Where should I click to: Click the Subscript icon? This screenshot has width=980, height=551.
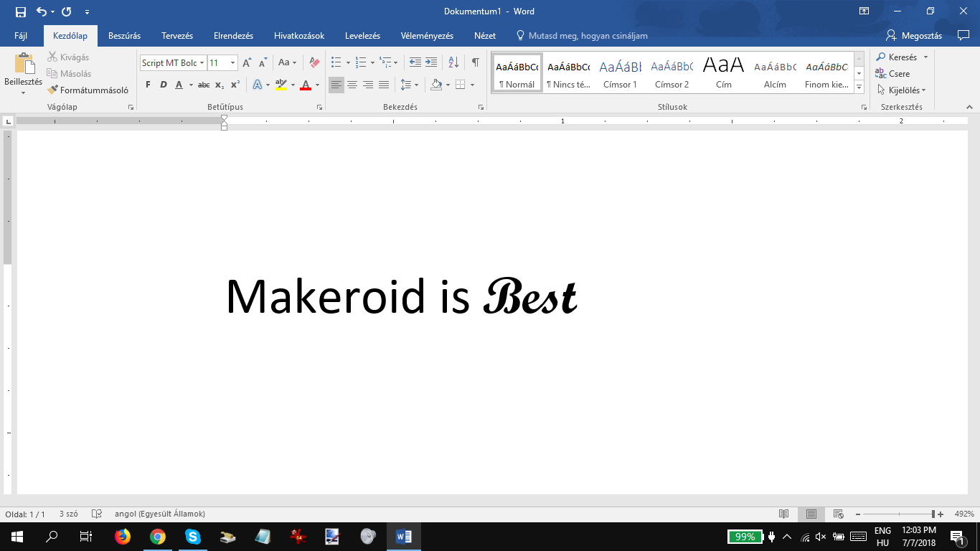[x=220, y=85]
